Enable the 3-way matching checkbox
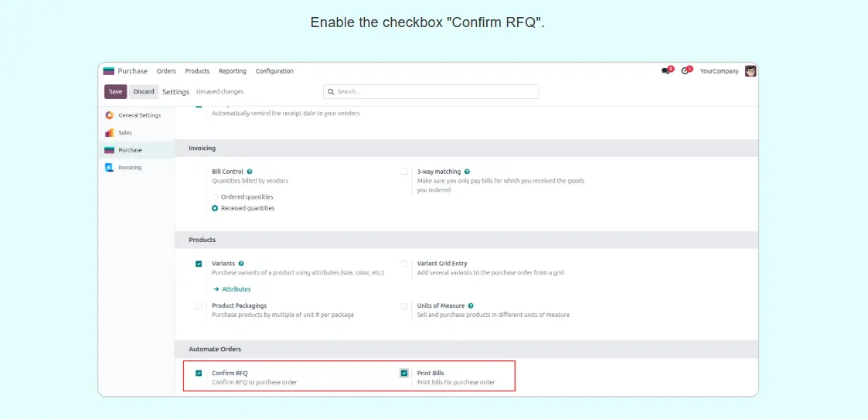The height and width of the screenshot is (420, 868). pos(404,172)
